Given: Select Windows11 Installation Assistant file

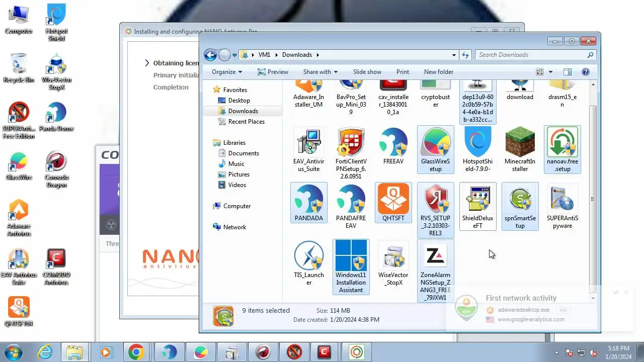Looking at the screenshot, I should pos(351,267).
